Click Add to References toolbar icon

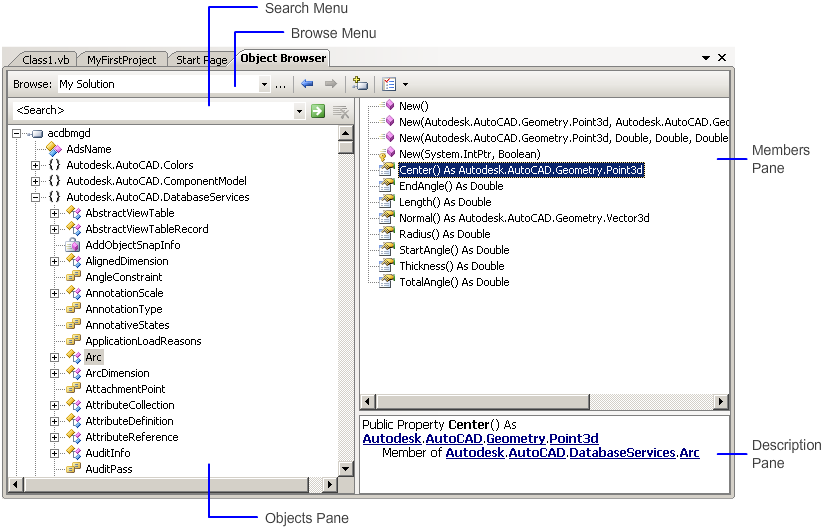point(360,84)
